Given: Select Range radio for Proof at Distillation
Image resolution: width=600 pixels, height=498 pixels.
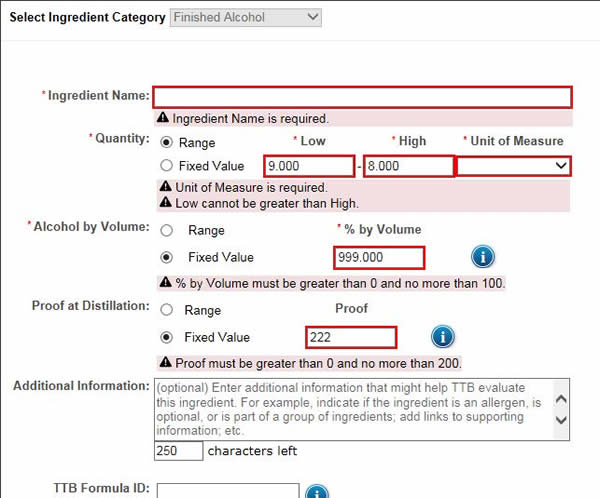Looking at the screenshot, I should (x=166, y=310).
